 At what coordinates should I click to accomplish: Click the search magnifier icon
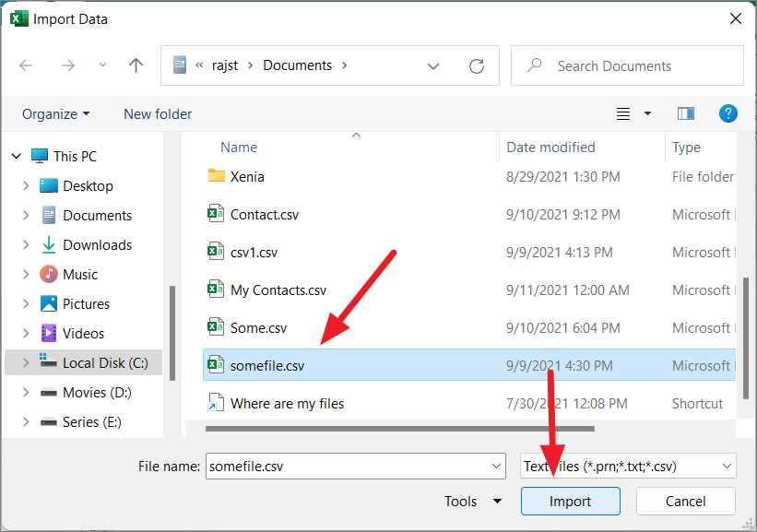[x=533, y=65]
